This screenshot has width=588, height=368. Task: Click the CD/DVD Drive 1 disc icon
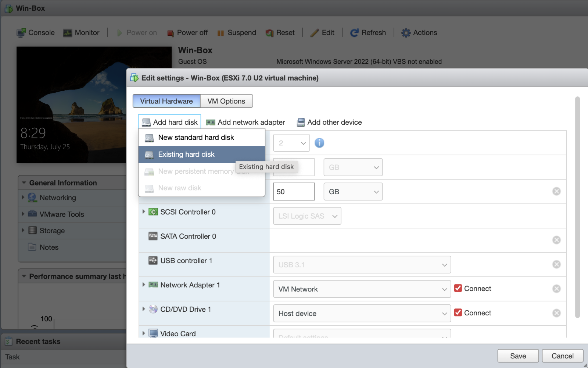pos(153,309)
